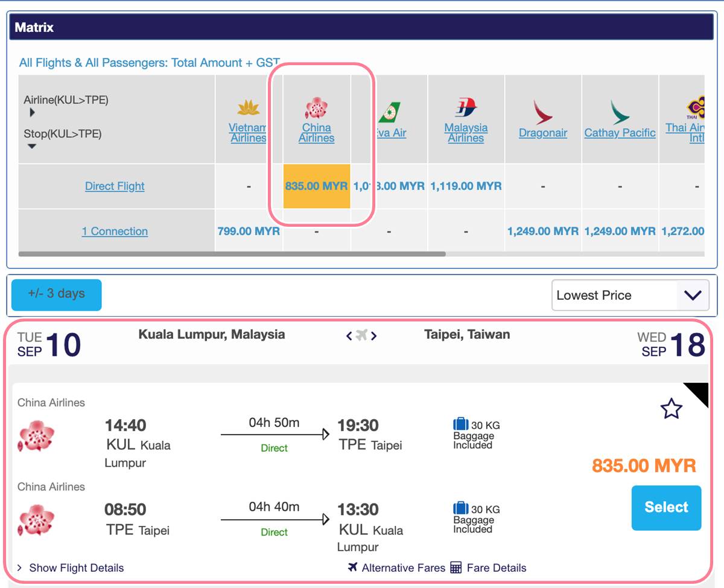Open the Lowest Price sort dropdown
The height and width of the screenshot is (588, 724).
[x=630, y=296]
